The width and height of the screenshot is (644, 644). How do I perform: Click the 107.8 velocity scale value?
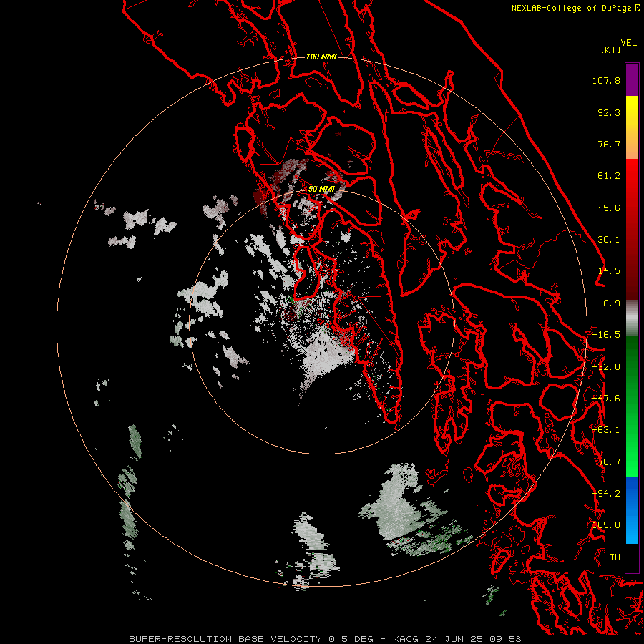pos(606,80)
